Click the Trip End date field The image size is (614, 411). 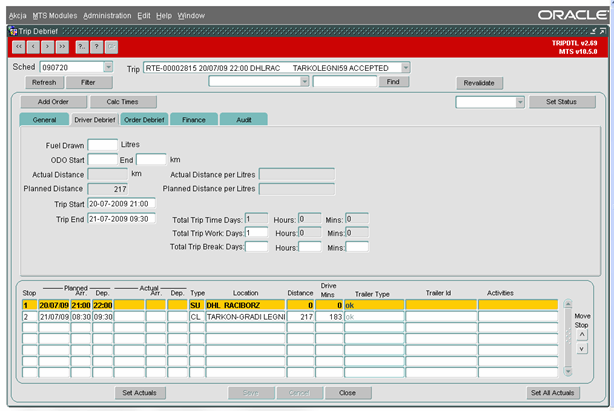(x=121, y=219)
